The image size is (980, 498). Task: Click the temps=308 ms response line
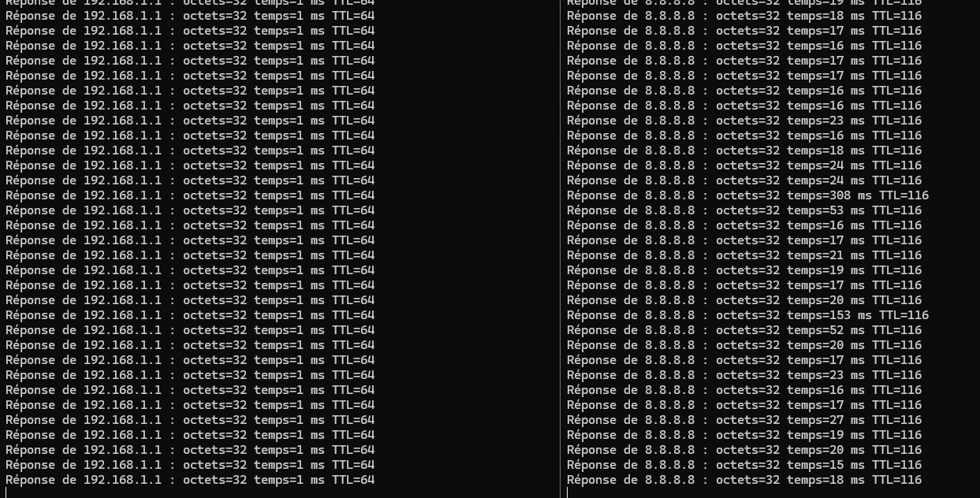[x=747, y=195]
